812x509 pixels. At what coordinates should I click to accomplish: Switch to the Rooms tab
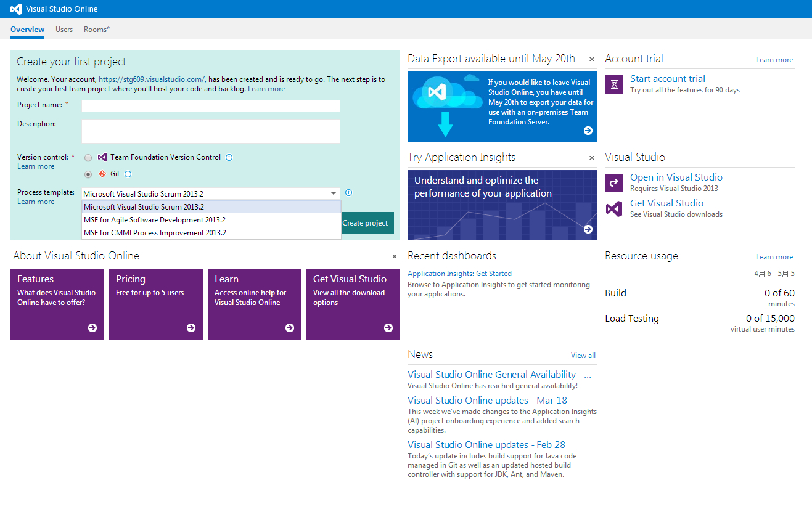97,30
